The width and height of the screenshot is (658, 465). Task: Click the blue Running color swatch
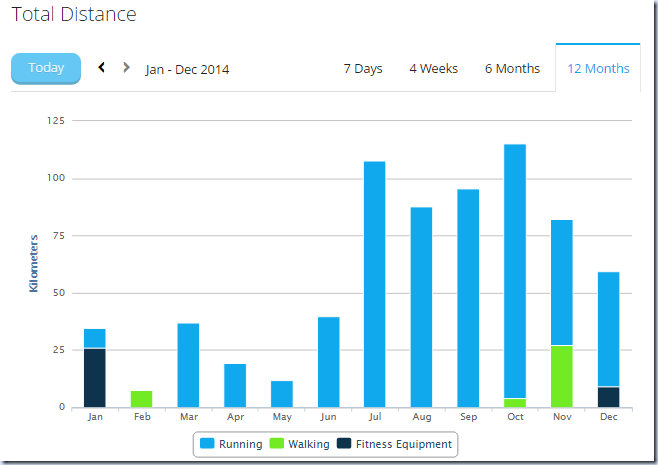(207, 443)
